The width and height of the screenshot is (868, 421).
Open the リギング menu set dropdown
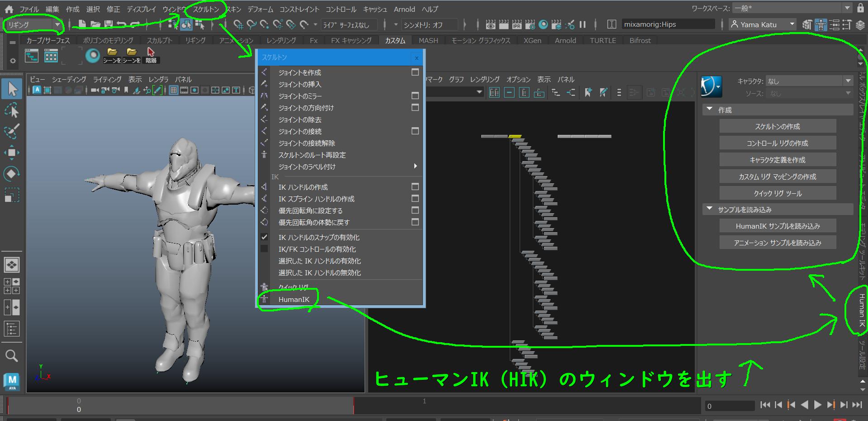point(33,25)
